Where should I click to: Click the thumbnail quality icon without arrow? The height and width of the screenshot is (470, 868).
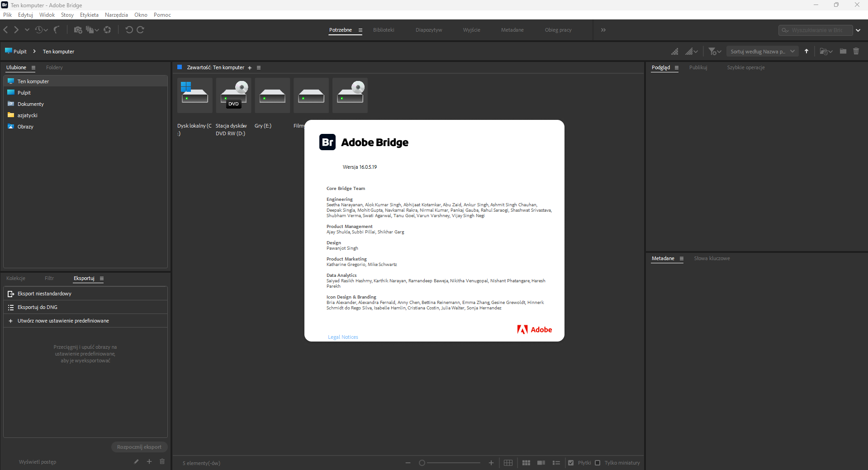pos(674,52)
